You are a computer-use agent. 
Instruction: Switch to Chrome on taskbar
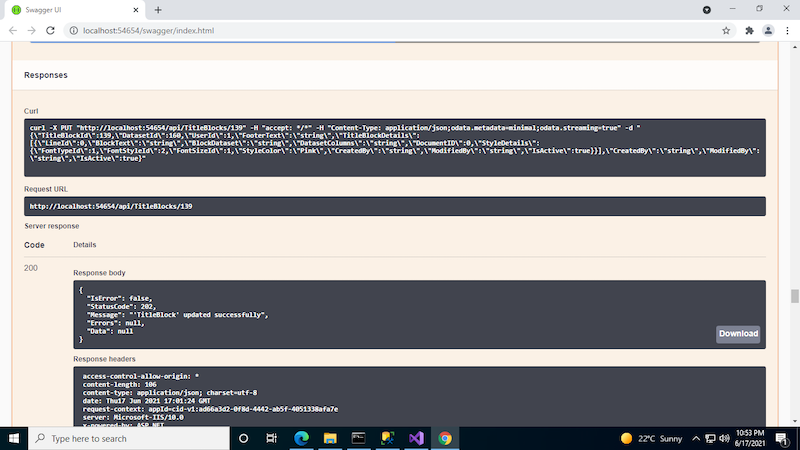click(445, 438)
